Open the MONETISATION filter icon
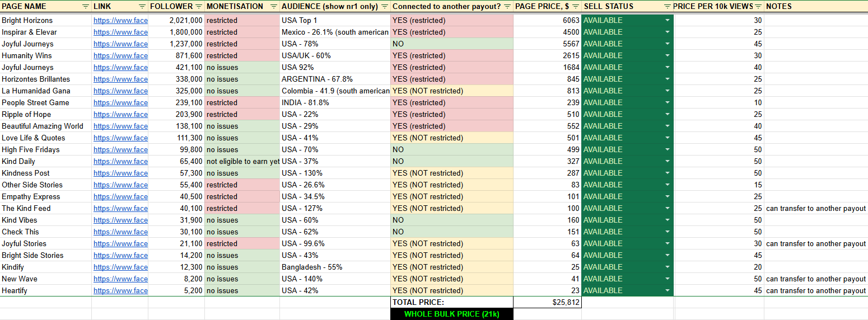The image size is (868, 320). tap(273, 6)
